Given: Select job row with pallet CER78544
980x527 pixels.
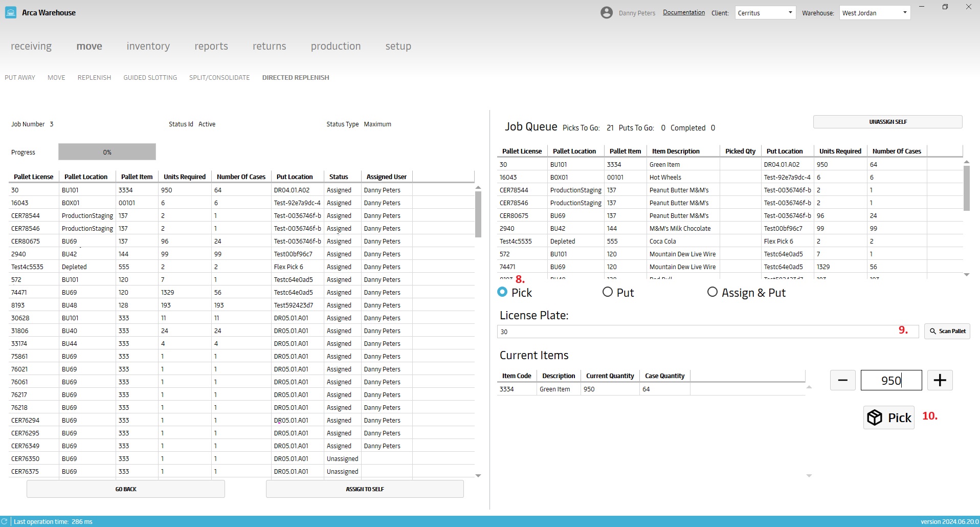Looking at the screenshot, I should [241, 216].
